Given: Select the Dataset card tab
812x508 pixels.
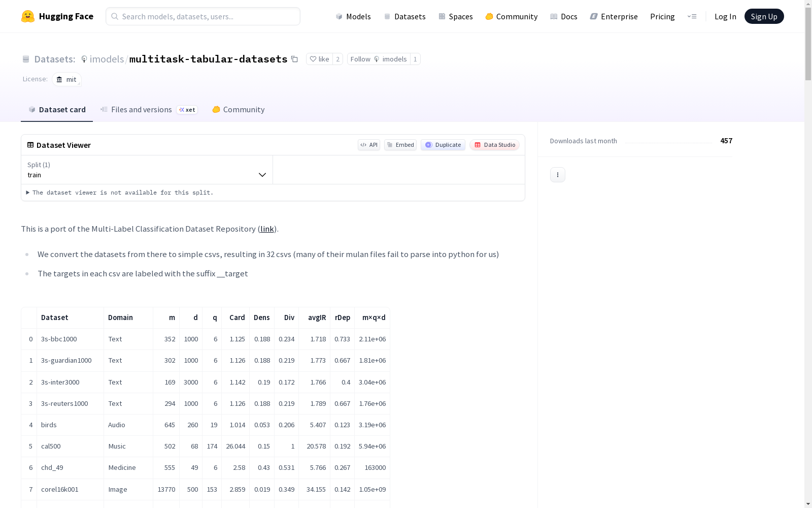Looking at the screenshot, I should [x=57, y=109].
